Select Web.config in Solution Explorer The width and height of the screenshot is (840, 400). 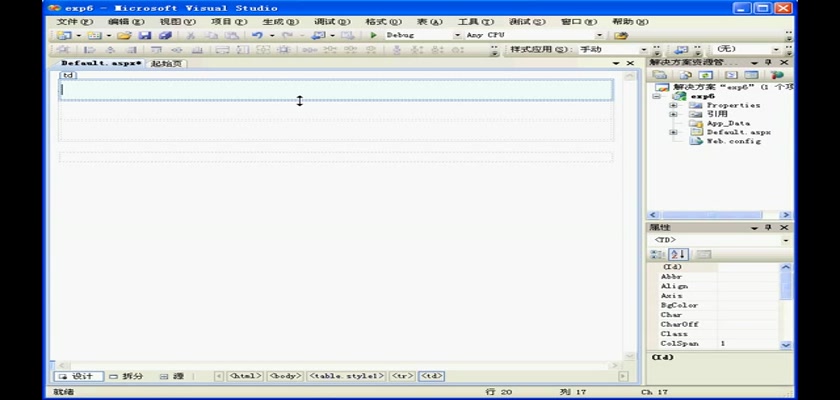[733, 141]
